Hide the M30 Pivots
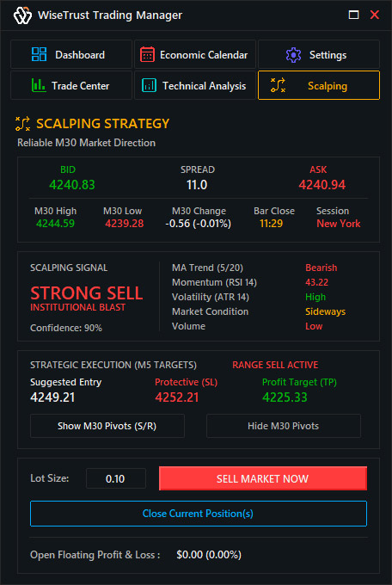The height and width of the screenshot is (585, 392). (x=284, y=426)
